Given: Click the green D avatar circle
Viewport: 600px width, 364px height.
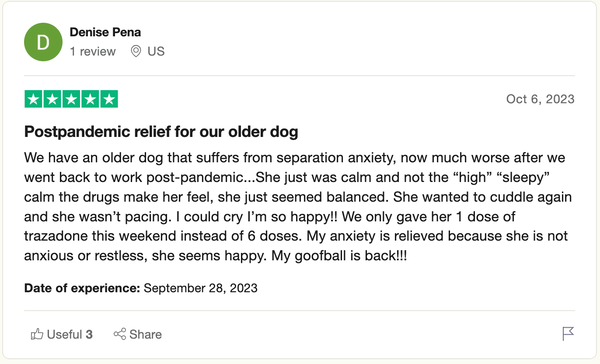Looking at the screenshot, I should (43, 42).
